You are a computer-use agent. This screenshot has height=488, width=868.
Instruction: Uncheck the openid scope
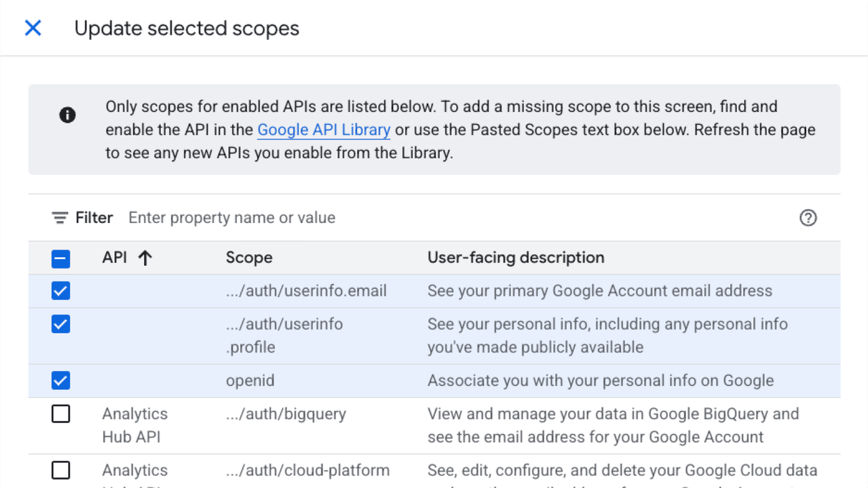pyautogui.click(x=60, y=380)
